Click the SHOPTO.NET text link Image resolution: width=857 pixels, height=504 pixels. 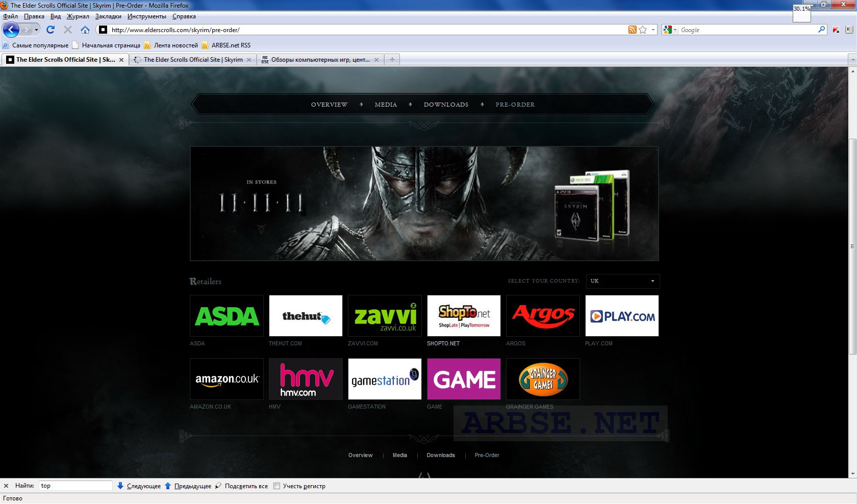[443, 343]
